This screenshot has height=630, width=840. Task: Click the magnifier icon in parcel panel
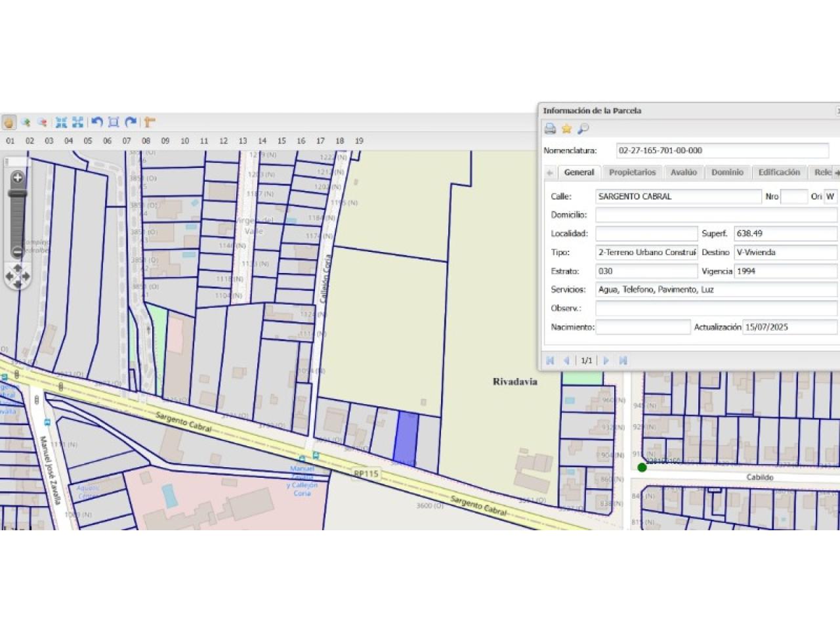(583, 129)
